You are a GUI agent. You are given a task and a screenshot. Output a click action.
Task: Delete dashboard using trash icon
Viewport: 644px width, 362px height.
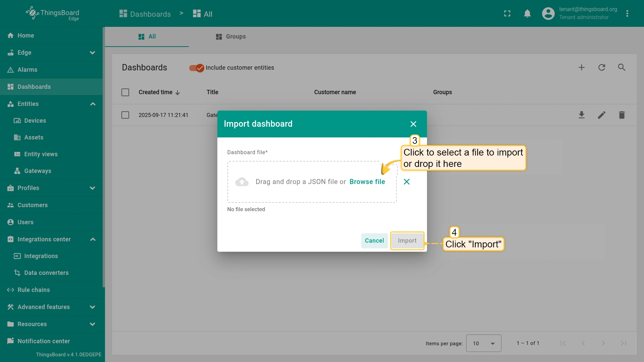(622, 115)
